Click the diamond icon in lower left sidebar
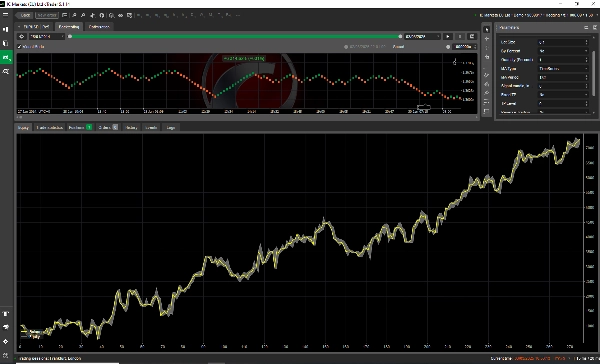 click(6, 341)
